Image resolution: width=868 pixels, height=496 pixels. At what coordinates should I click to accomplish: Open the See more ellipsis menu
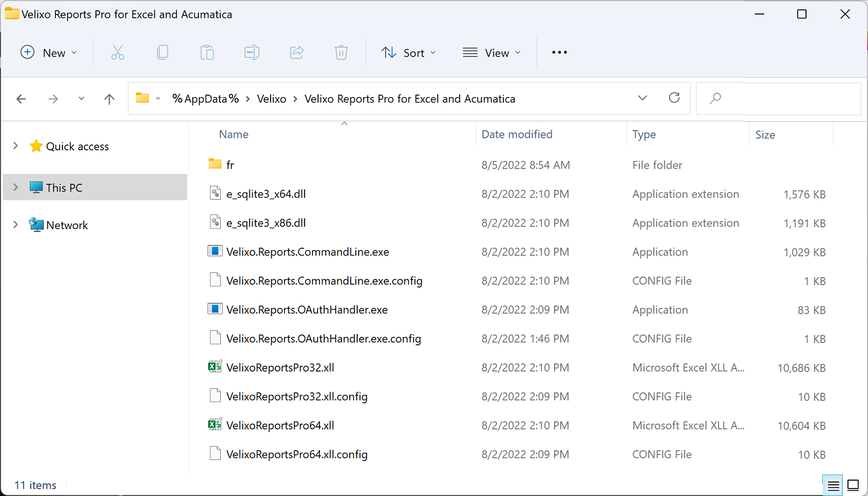(559, 53)
